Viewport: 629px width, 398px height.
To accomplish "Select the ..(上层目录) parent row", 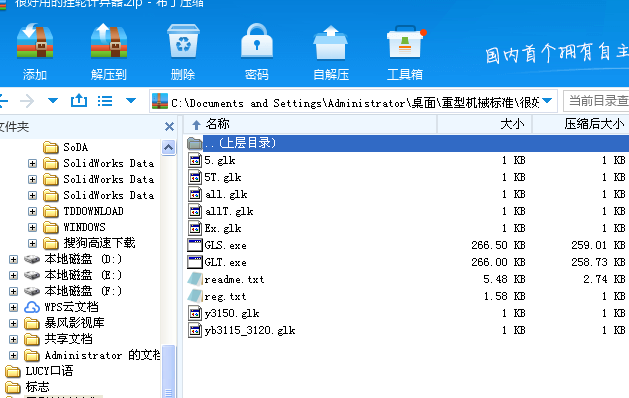I will coord(408,143).
